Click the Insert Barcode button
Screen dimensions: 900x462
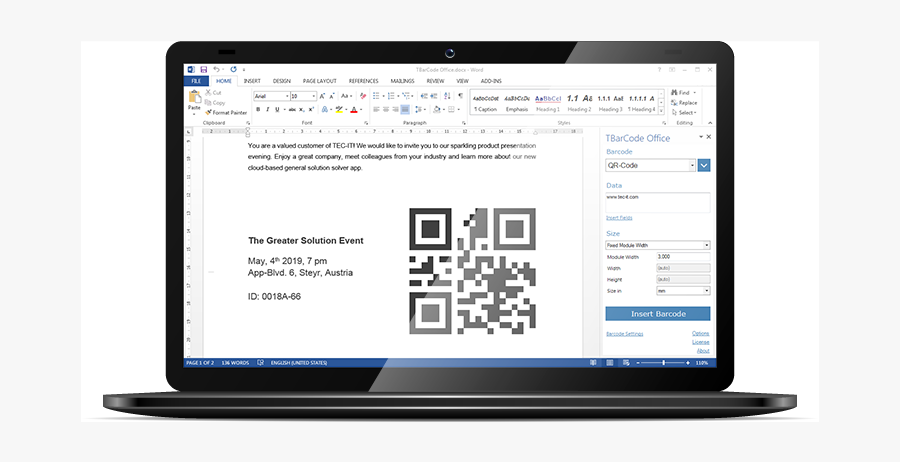tap(658, 314)
